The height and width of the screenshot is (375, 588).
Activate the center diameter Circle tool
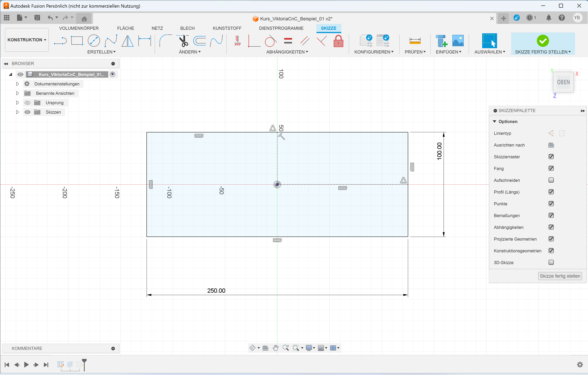94,41
